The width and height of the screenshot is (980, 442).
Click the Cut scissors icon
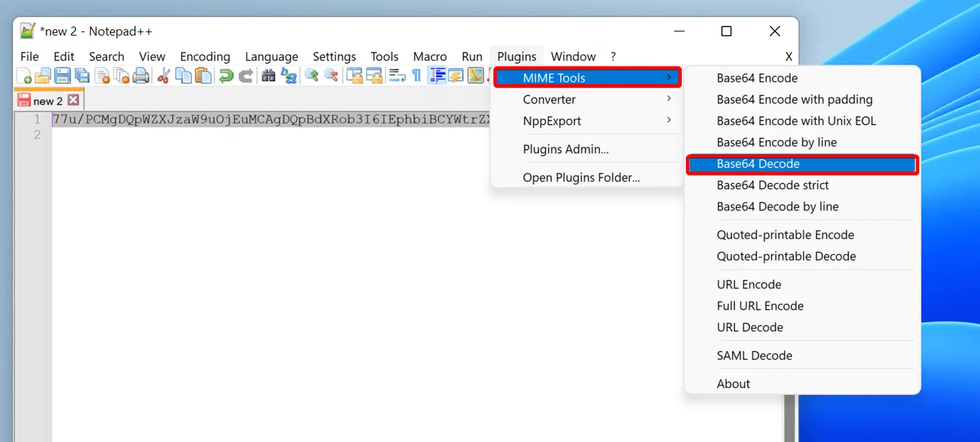point(163,76)
